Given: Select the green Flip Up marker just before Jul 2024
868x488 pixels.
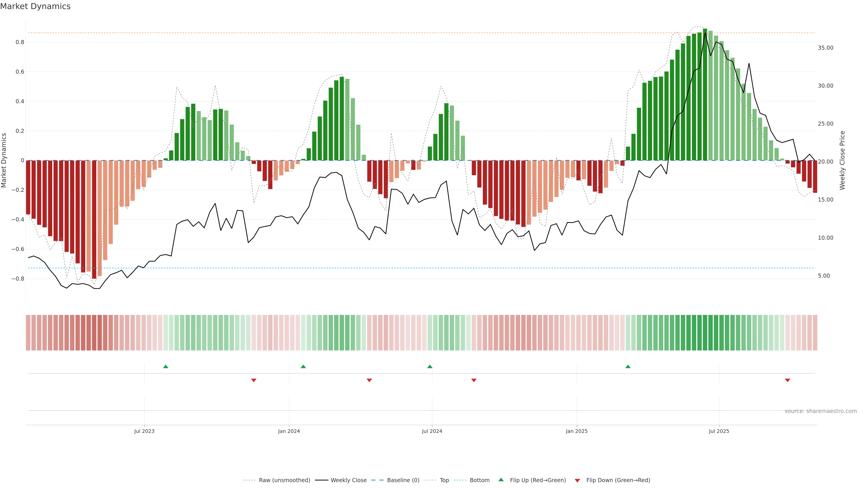Looking at the screenshot, I should tap(430, 366).
